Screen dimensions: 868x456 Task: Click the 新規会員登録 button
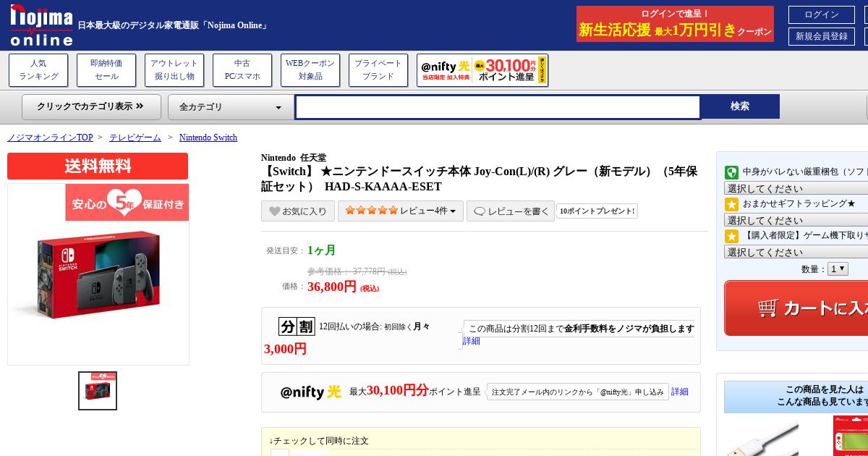tap(822, 36)
